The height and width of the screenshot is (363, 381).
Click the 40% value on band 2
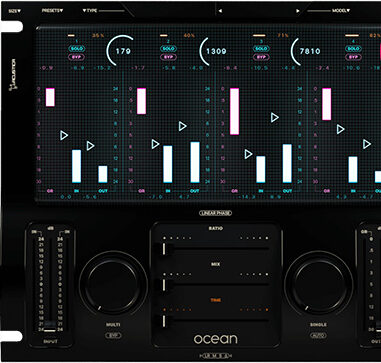pyautogui.click(x=189, y=35)
